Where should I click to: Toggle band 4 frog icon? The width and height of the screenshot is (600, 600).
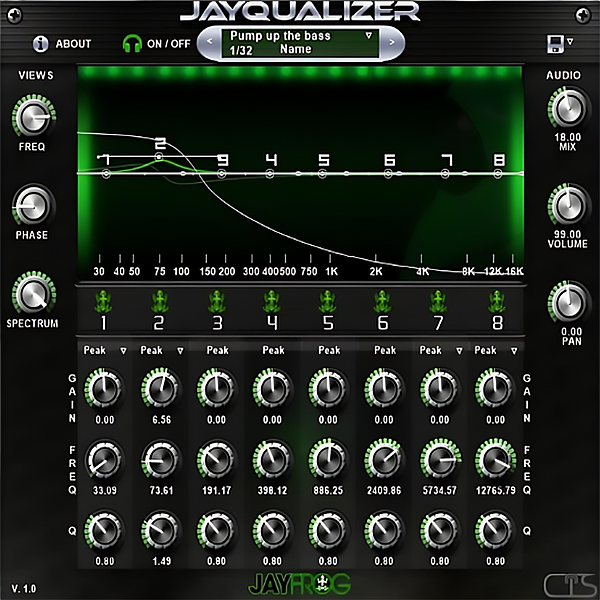point(272,302)
